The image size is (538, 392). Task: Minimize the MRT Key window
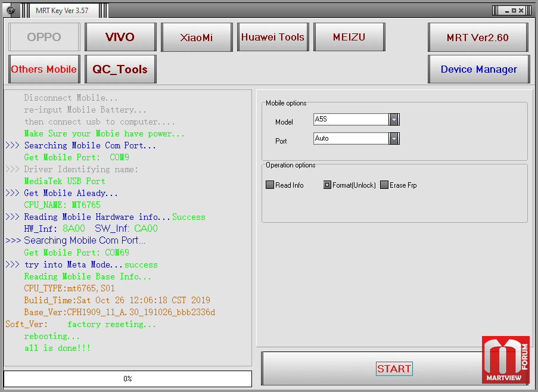click(507, 11)
